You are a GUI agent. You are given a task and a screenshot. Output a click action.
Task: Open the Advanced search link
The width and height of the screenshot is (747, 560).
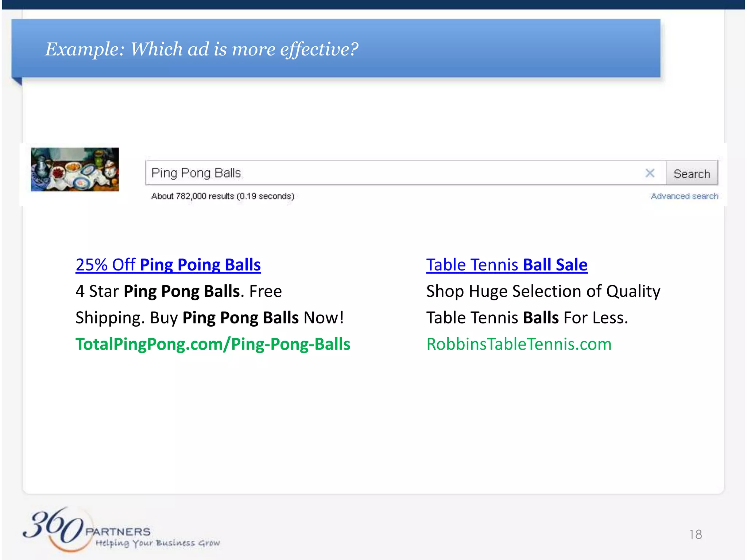click(x=684, y=196)
